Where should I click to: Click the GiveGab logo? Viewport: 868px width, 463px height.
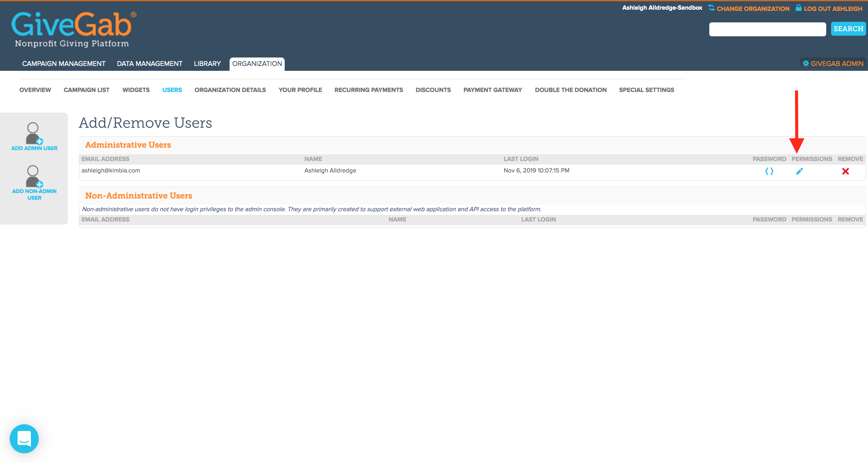tap(74, 29)
